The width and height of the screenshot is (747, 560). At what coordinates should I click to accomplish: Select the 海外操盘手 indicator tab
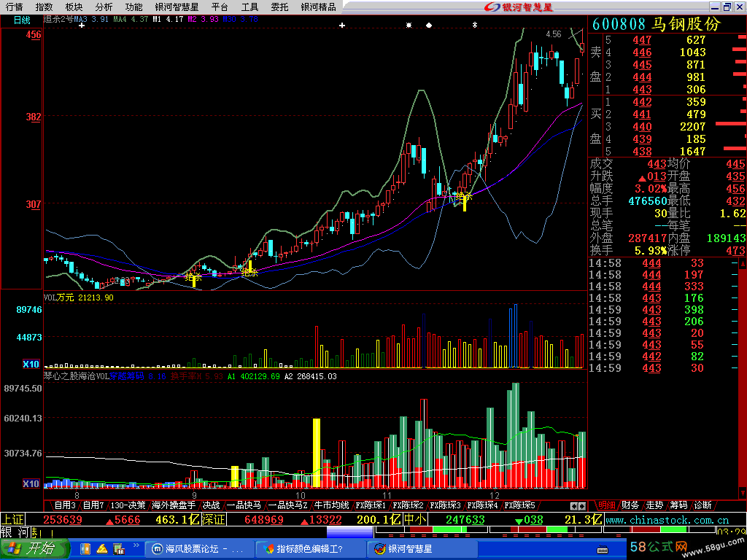tap(174, 505)
